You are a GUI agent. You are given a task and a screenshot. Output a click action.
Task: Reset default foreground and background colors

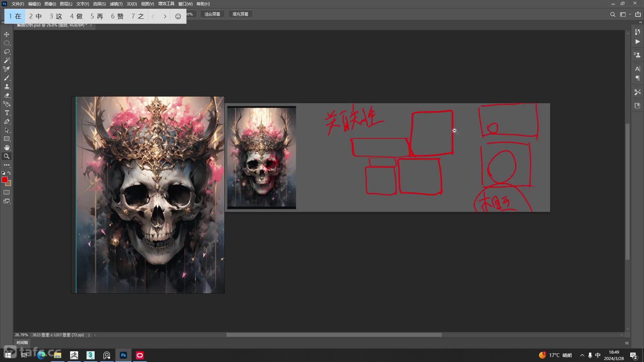[3, 173]
